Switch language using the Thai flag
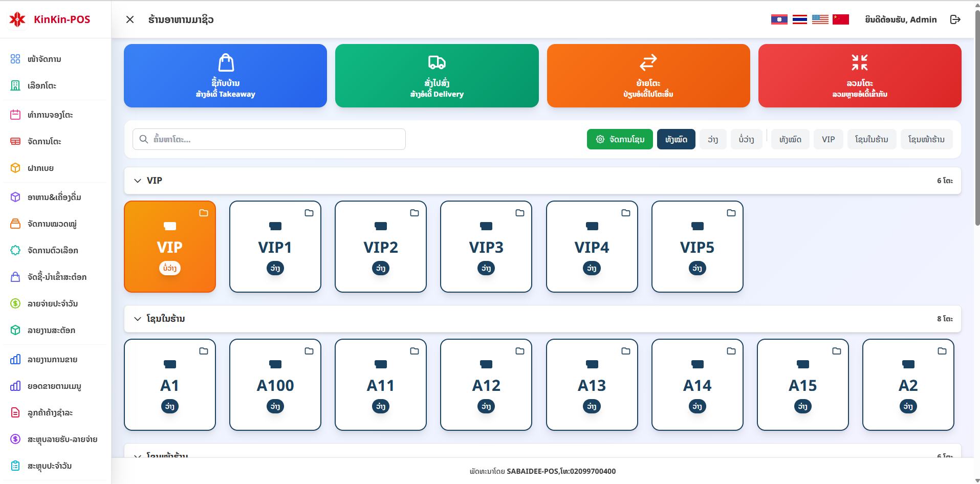Viewport: 980px width, 484px height. 799,19
